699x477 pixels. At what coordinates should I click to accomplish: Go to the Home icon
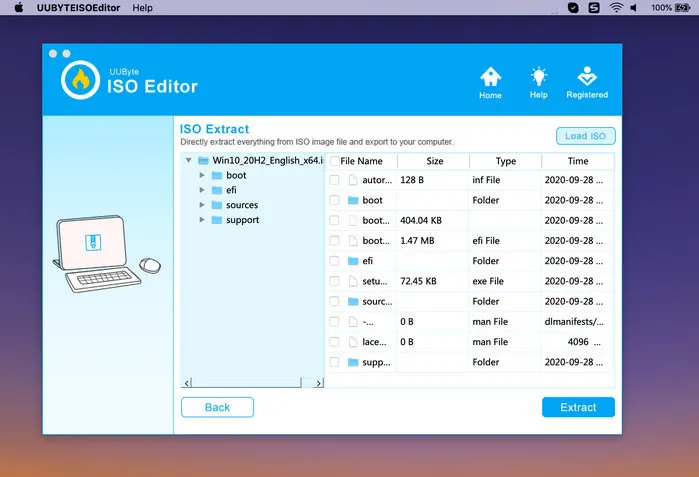pos(490,77)
